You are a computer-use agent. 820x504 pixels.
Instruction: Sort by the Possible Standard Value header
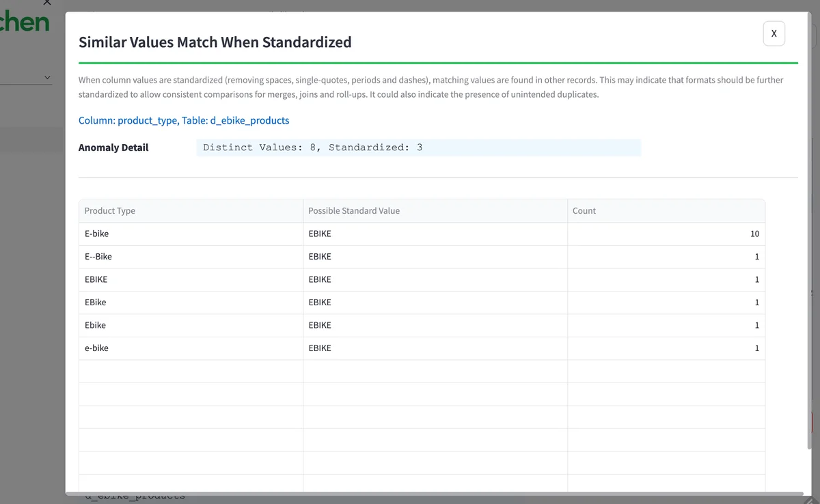point(354,211)
